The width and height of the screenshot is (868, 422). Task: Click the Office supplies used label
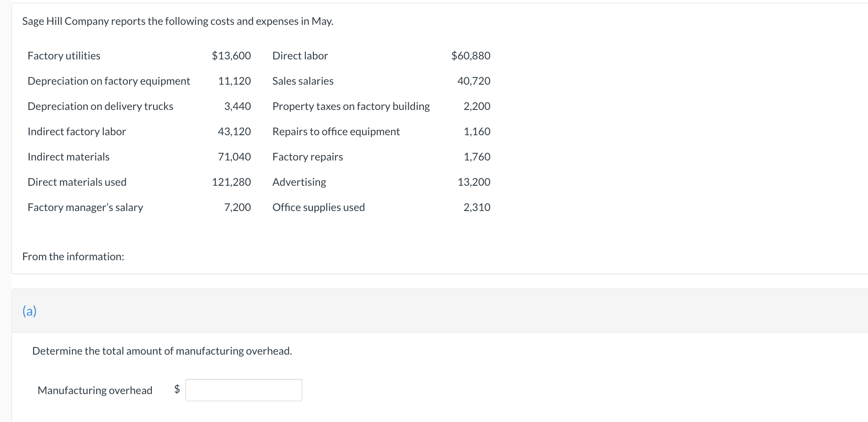tap(319, 207)
